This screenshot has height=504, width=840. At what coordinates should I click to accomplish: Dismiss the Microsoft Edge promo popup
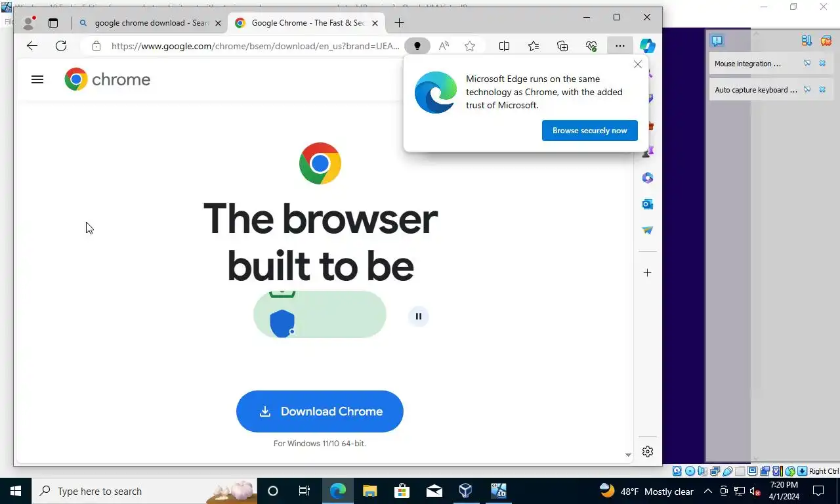point(638,64)
